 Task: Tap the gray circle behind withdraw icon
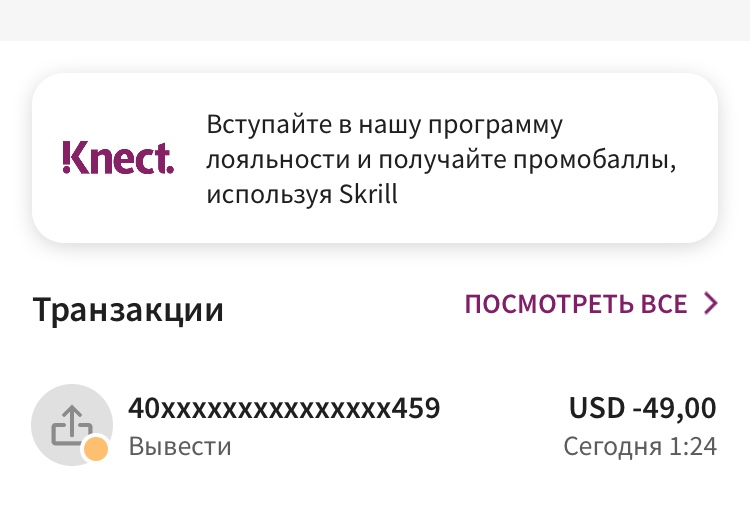coord(72,425)
